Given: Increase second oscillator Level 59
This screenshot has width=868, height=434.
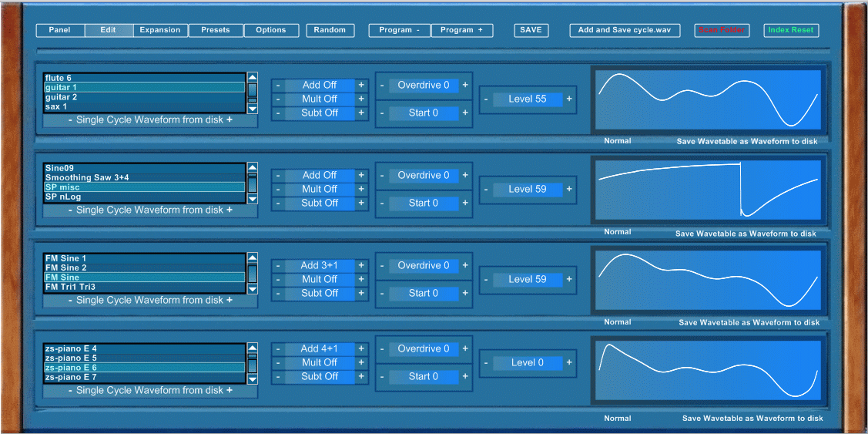Looking at the screenshot, I should point(569,189).
